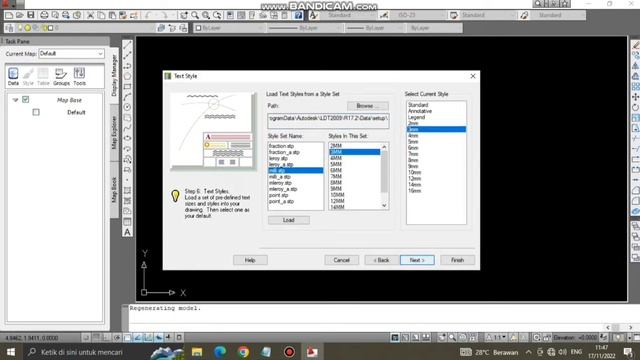This screenshot has width=640, height=360.
Task: Toggle the Default layer checkbox
Action: 36,112
